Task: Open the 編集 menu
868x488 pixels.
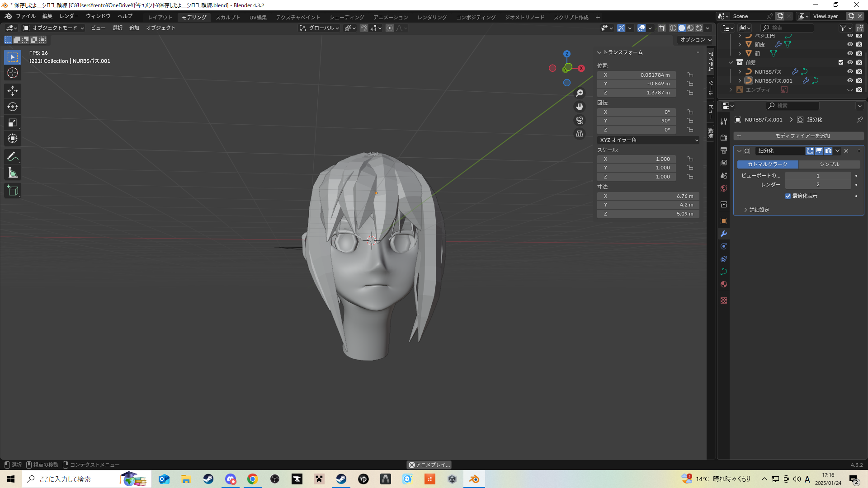Action: 47,16
